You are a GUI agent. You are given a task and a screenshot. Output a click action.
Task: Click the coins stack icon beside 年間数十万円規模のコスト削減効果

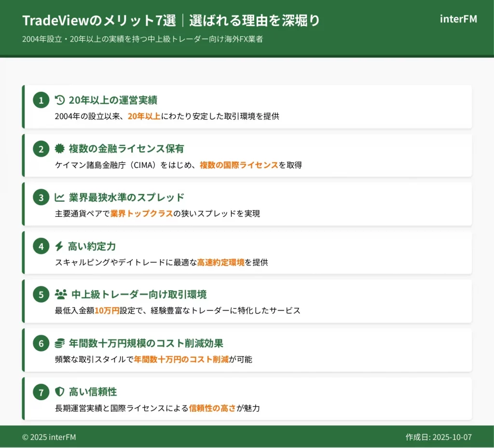point(59,343)
